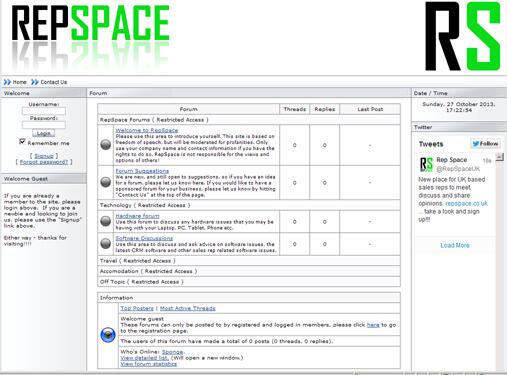Viewport: 507px width, 375px height.
Task: Click the Threads column header
Action: click(295, 109)
